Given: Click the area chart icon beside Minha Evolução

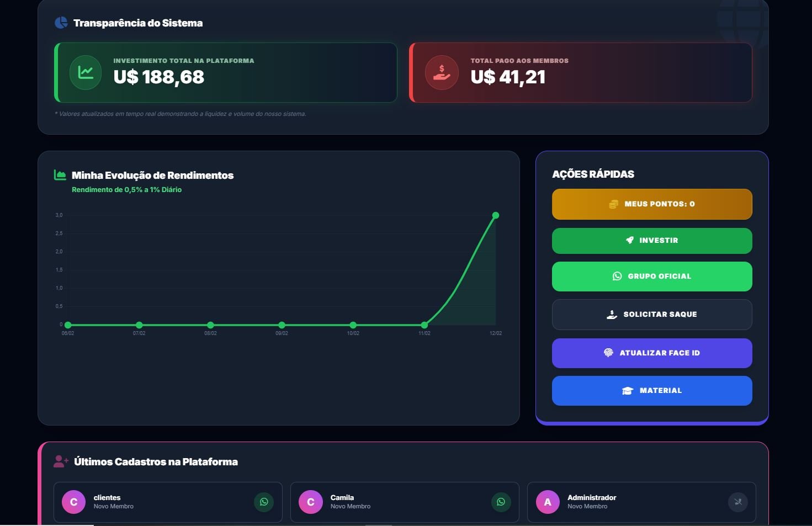Looking at the screenshot, I should (x=60, y=175).
